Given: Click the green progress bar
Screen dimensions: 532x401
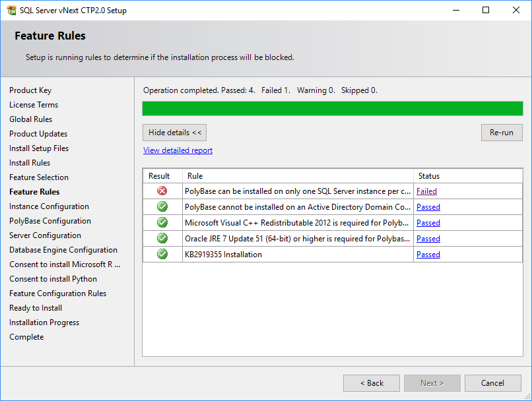Looking at the screenshot, I should [330, 108].
